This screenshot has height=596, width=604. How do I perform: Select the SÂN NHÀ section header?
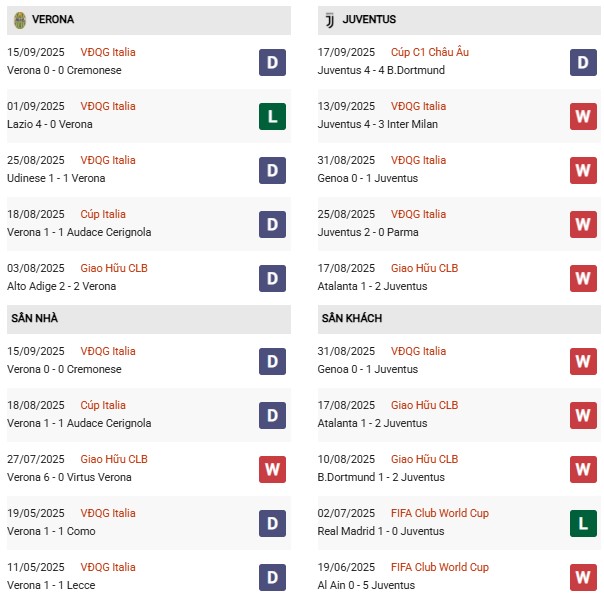pyautogui.click(x=149, y=319)
